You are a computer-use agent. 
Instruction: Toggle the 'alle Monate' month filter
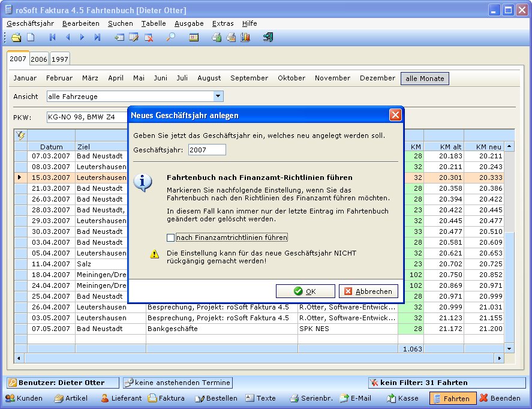point(425,79)
